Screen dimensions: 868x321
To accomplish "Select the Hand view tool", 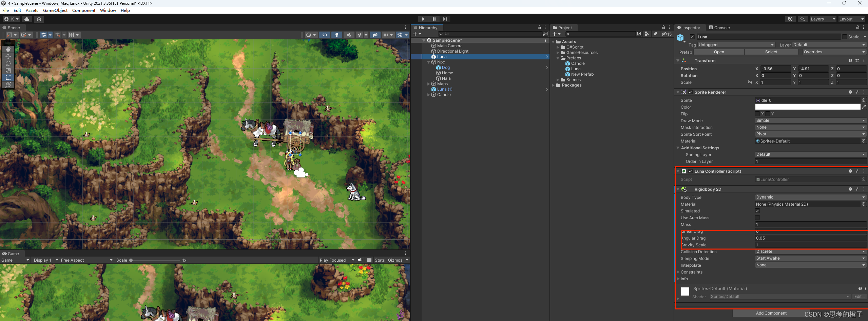I will point(8,49).
